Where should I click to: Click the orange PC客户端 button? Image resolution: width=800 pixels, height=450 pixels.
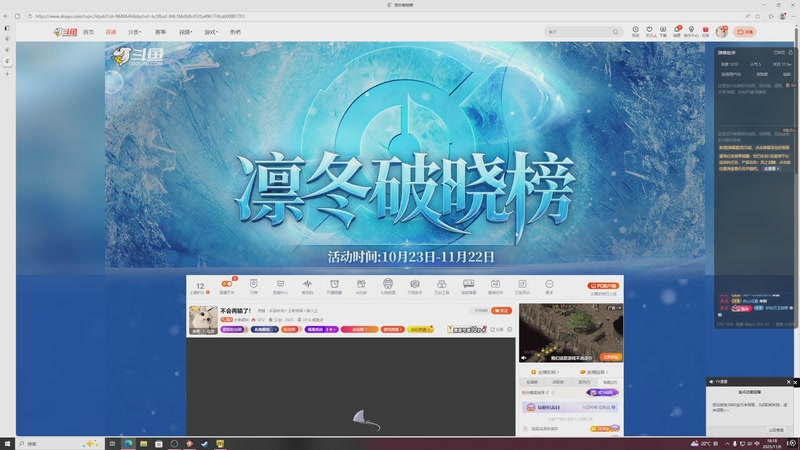point(603,286)
